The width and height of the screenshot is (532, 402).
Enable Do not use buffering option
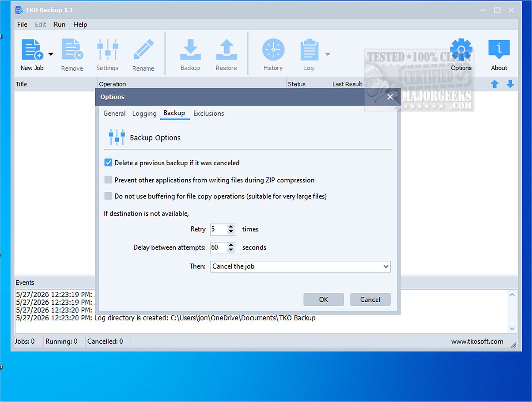pos(108,196)
